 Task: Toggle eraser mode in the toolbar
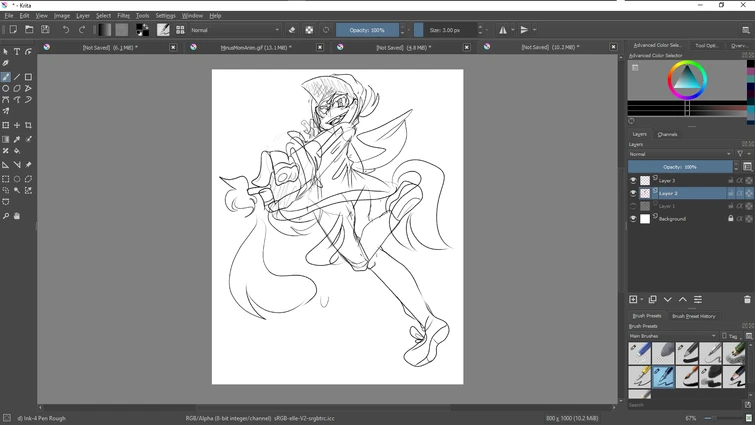[x=292, y=30]
